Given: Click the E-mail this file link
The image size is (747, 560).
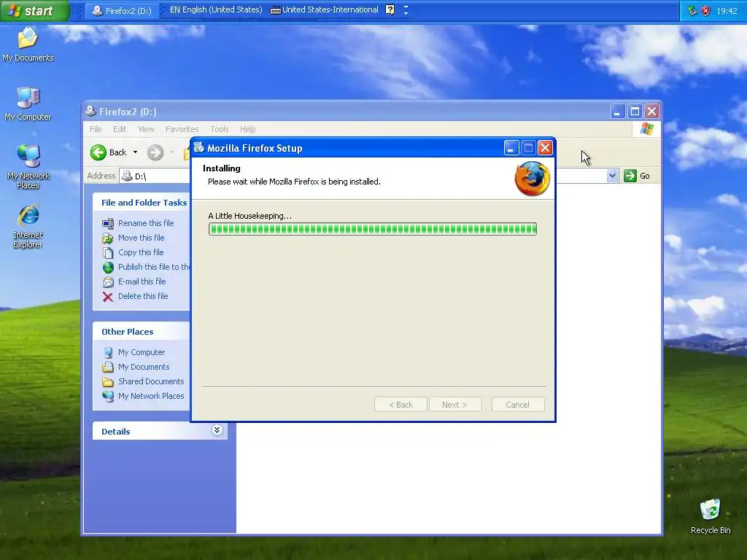Looking at the screenshot, I should pyautogui.click(x=142, y=281).
